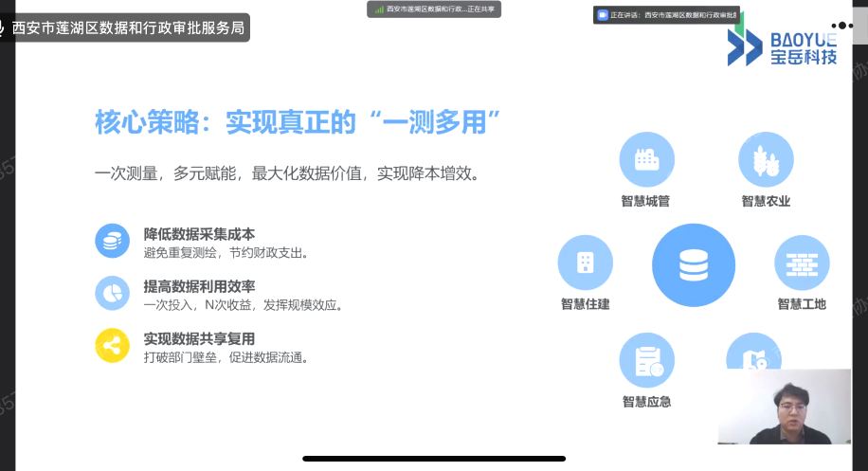Image resolution: width=868 pixels, height=471 pixels.
Task: Click the 智慧城管 building icon
Action: [646, 159]
